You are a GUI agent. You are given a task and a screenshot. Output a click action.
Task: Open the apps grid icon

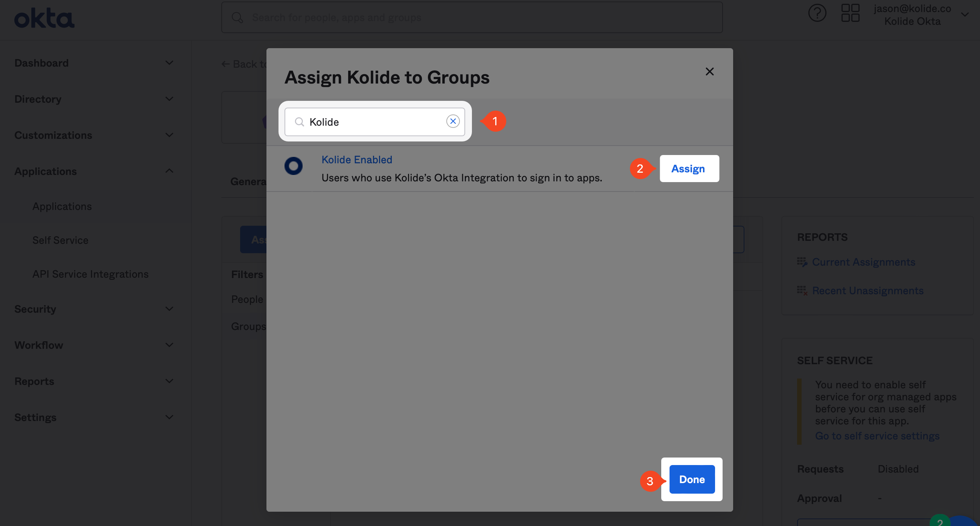pos(850,13)
